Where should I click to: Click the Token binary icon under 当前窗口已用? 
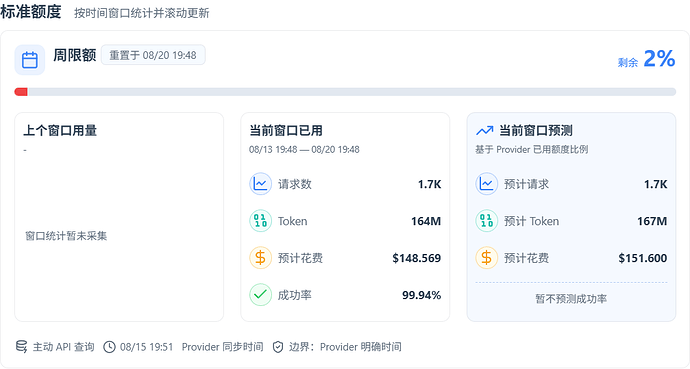pos(260,221)
